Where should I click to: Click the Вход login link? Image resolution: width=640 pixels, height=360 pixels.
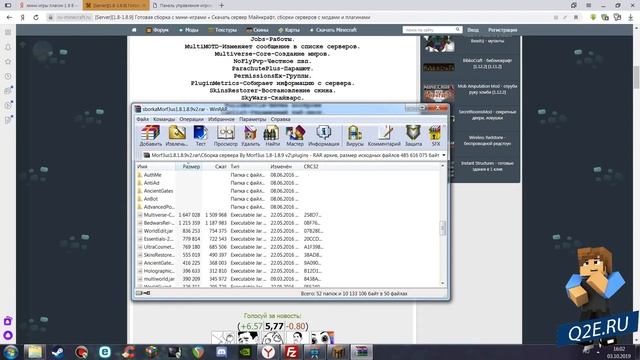pyautogui.click(x=473, y=30)
